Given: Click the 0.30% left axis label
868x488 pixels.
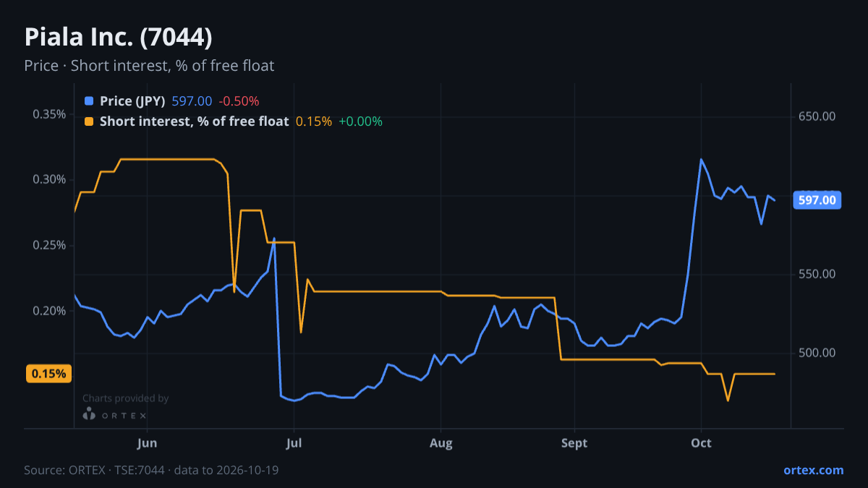Looking at the screenshot, I should pyautogui.click(x=49, y=179).
